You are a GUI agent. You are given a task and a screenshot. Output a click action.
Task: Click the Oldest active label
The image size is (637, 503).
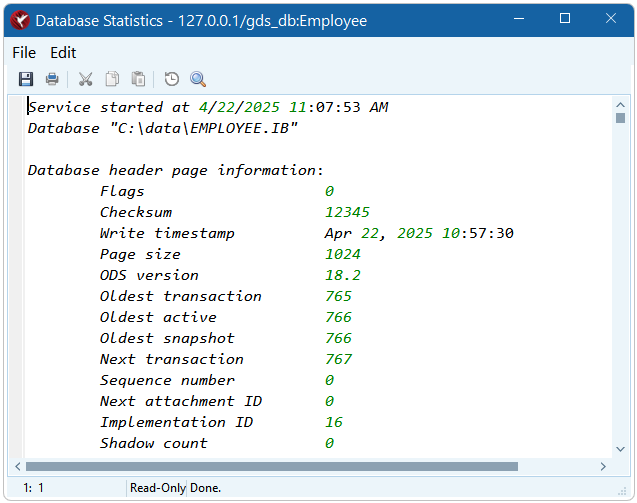(158, 317)
